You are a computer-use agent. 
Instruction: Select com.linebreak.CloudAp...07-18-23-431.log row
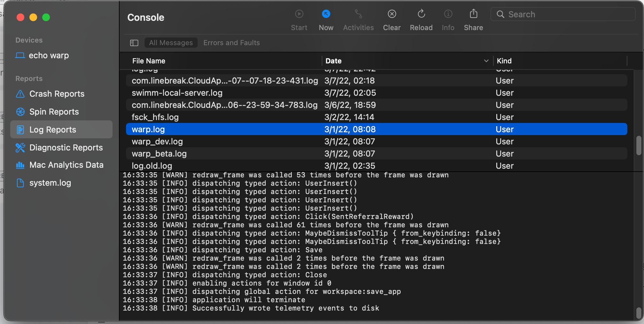point(376,81)
